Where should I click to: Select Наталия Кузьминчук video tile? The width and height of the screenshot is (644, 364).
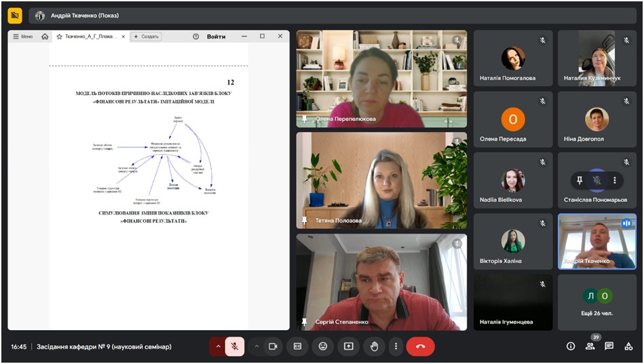tap(596, 58)
